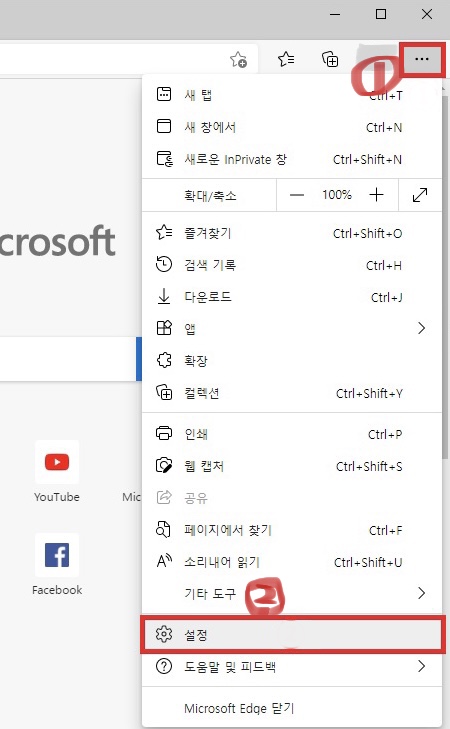Viewport: 450px width, 729px height.
Task: Open 컬렉션 menu entry
Action: (x=291, y=393)
